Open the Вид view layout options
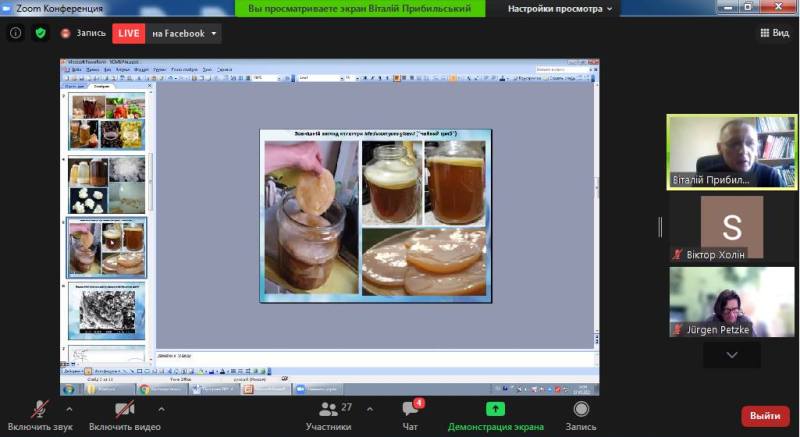Viewport: 800px width, 437px height. tap(774, 33)
